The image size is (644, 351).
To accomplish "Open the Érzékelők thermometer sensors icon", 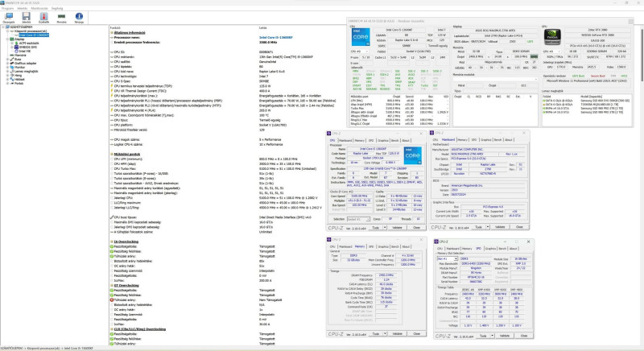I will 43,16.
